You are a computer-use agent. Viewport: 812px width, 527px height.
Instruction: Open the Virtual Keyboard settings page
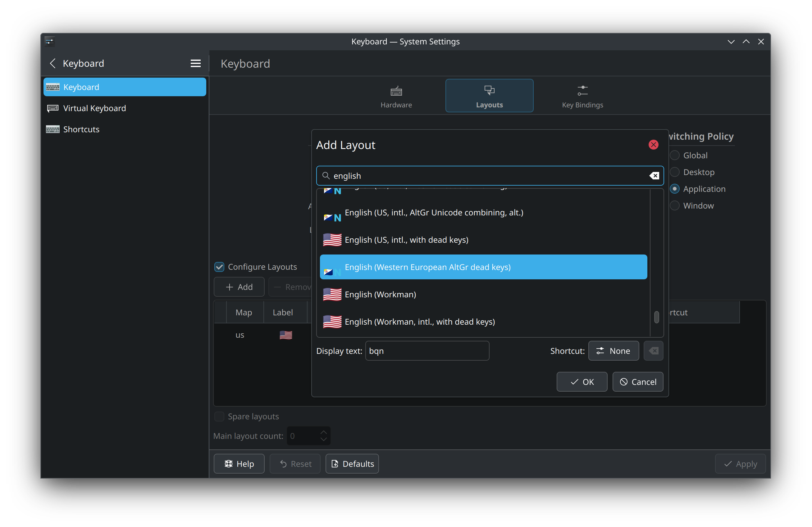click(125, 108)
